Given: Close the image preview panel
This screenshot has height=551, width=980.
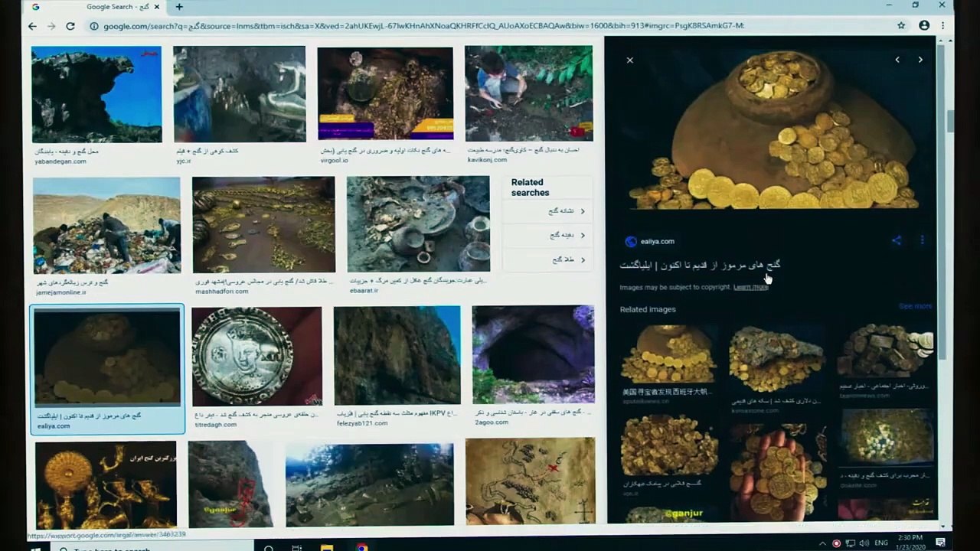Looking at the screenshot, I should (630, 60).
